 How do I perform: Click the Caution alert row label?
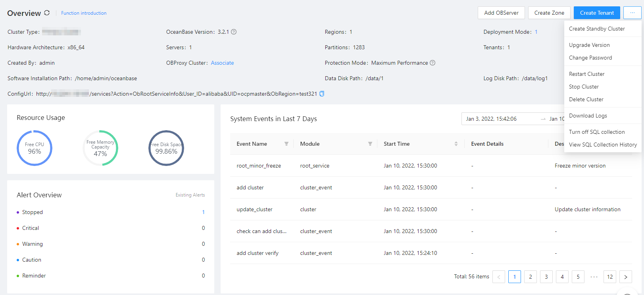tap(32, 260)
